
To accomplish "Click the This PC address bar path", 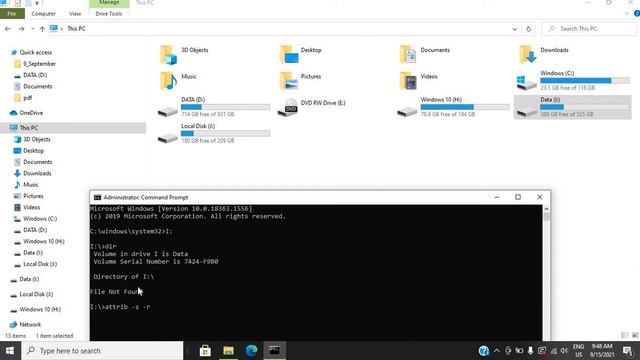I will pos(76,29).
